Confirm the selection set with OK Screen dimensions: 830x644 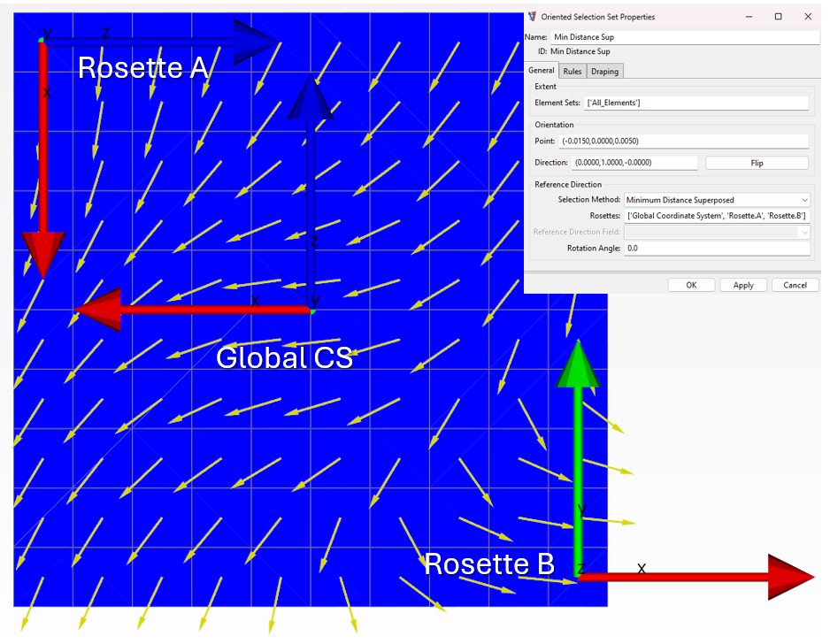691,285
